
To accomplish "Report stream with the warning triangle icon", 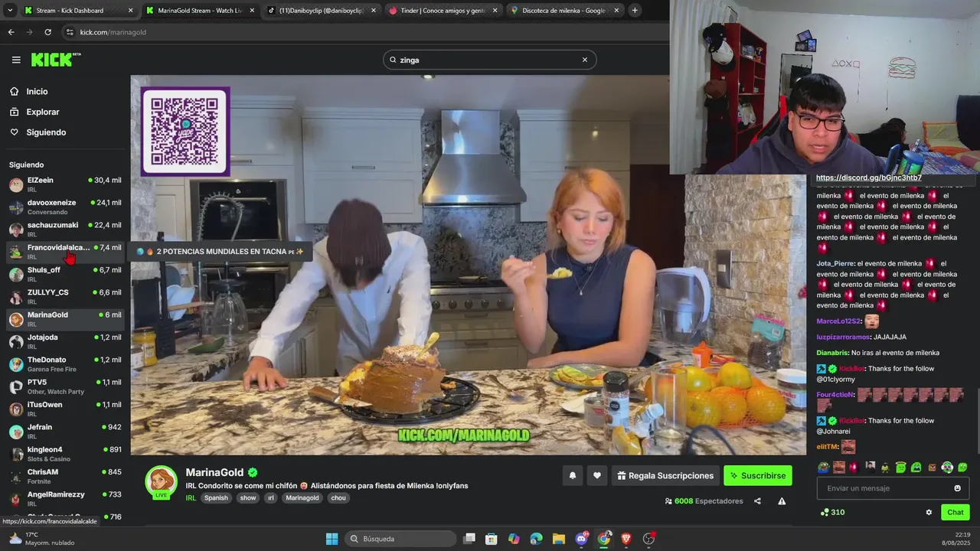I will click(782, 501).
